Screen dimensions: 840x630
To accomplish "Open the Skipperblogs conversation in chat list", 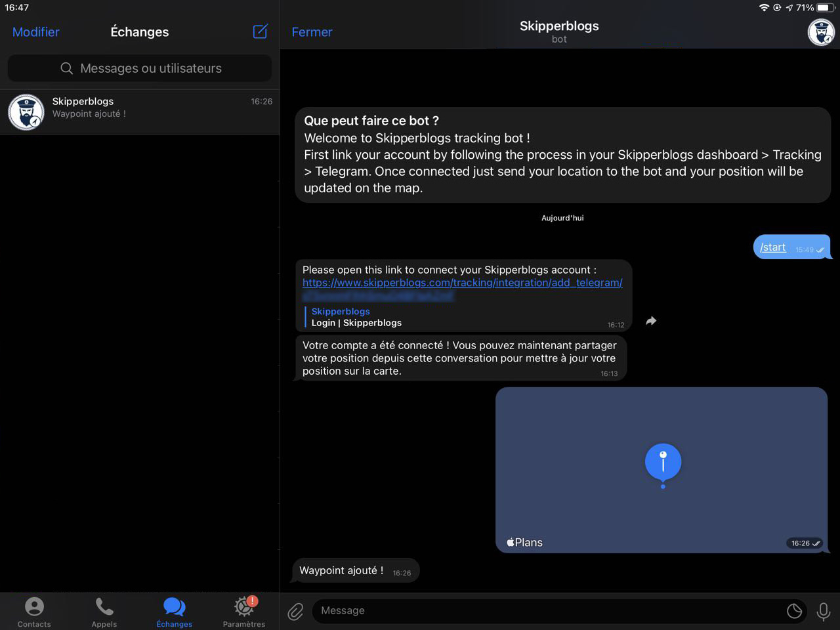I will [x=140, y=112].
